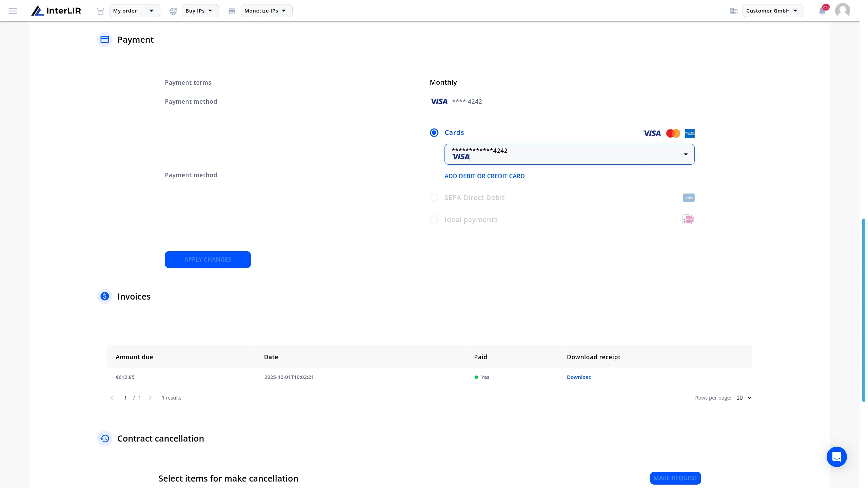Open the Monetize IPs dropdown
The height and width of the screenshot is (488, 868).
(266, 11)
